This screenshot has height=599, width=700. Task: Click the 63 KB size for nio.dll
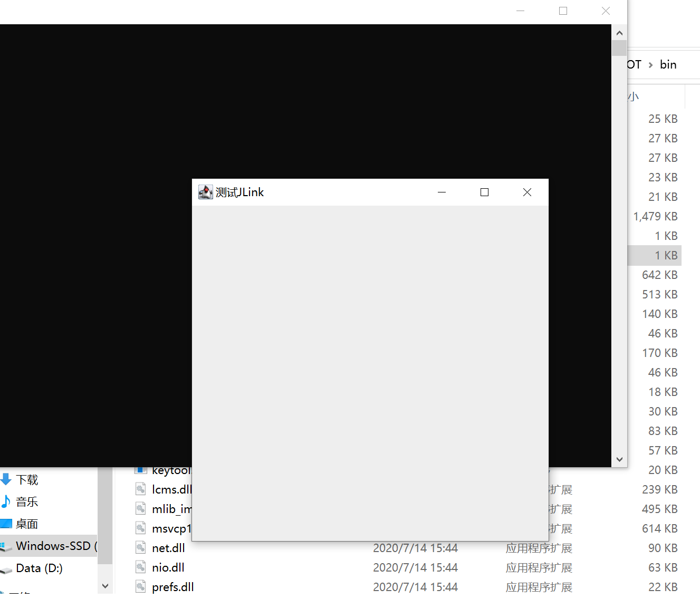tap(663, 567)
